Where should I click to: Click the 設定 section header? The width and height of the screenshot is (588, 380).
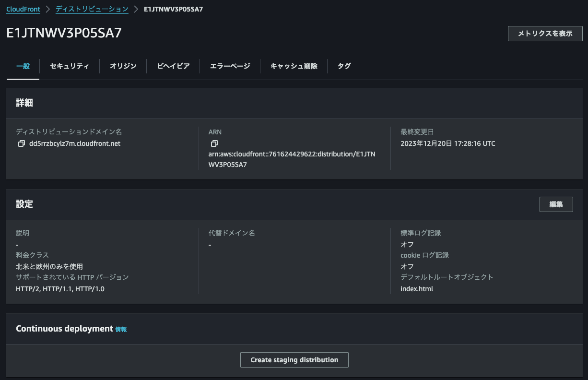[x=24, y=204]
